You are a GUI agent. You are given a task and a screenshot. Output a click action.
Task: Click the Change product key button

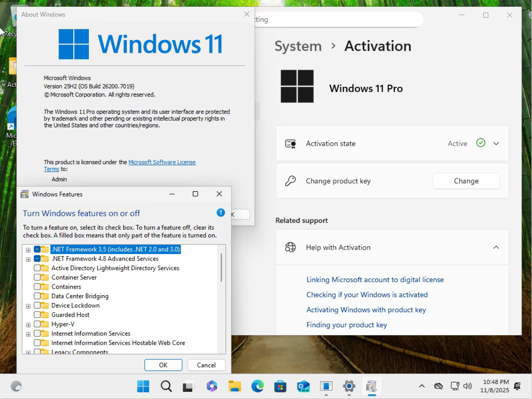tap(466, 181)
